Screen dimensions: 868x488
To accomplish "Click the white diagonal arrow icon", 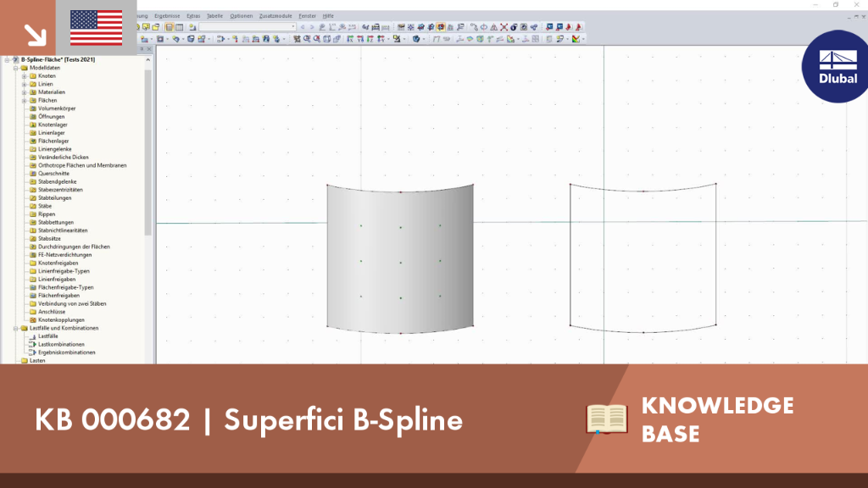I will (35, 35).
